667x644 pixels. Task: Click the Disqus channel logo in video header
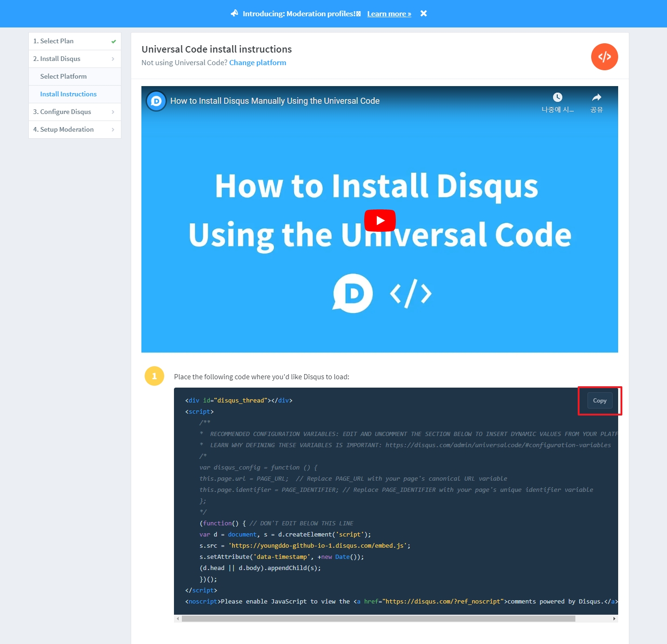click(156, 101)
